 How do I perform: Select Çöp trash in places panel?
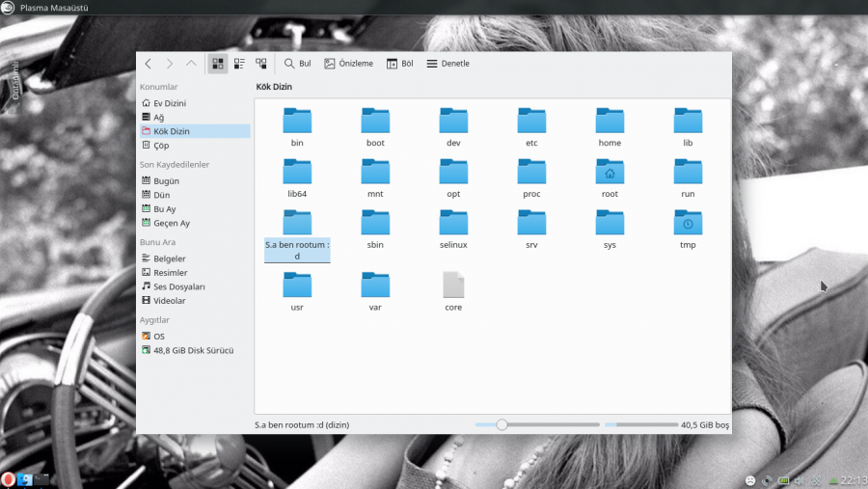click(161, 146)
